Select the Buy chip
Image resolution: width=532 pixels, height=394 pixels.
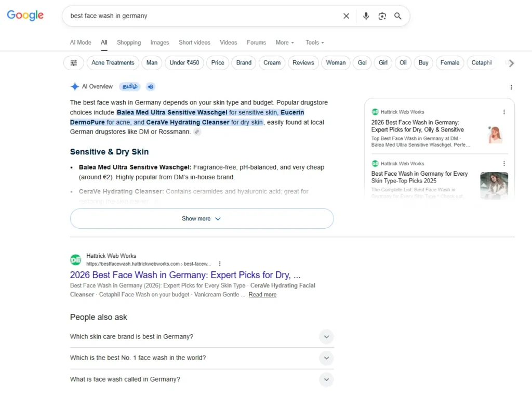coord(423,63)
